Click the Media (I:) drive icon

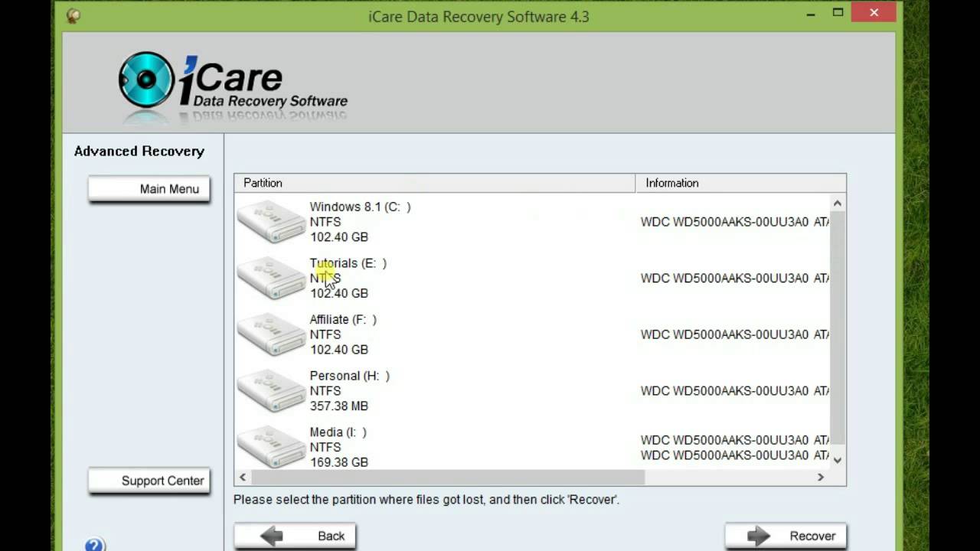pyautogui.click(x=271, y=447)
